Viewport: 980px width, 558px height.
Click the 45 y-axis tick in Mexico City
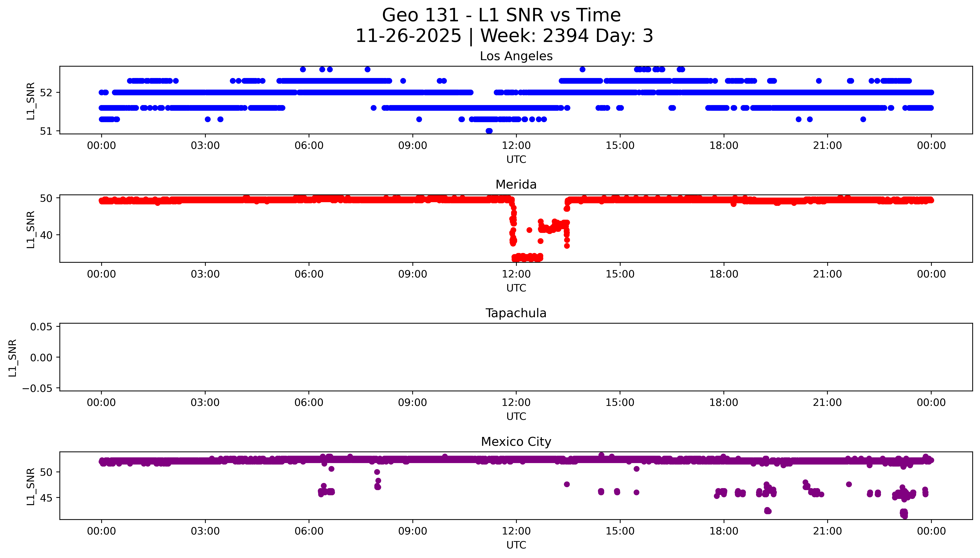point(46,498)
